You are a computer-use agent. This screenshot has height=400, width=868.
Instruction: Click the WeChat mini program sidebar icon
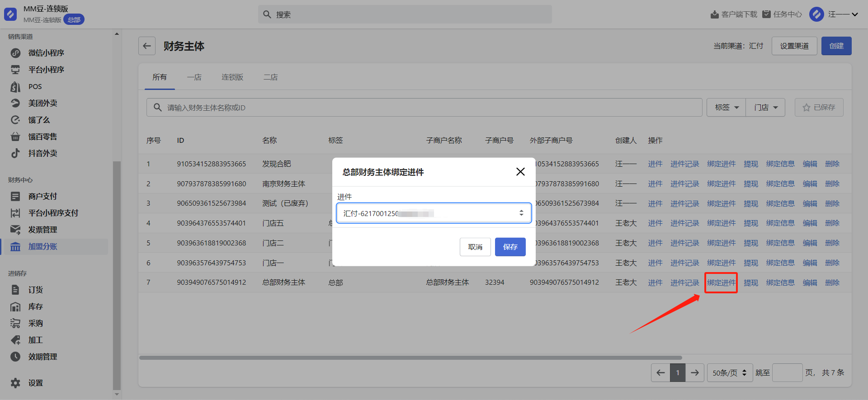click(x=15, y=53)
